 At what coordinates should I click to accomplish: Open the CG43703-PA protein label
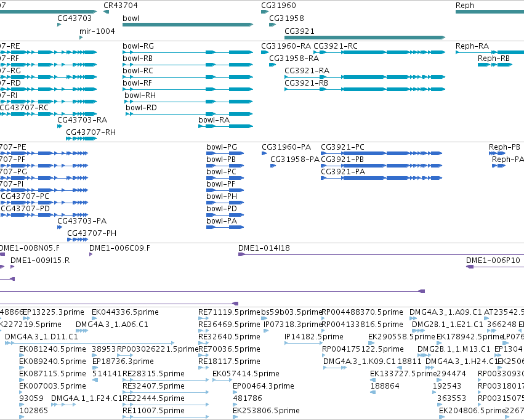pos(82,222)
